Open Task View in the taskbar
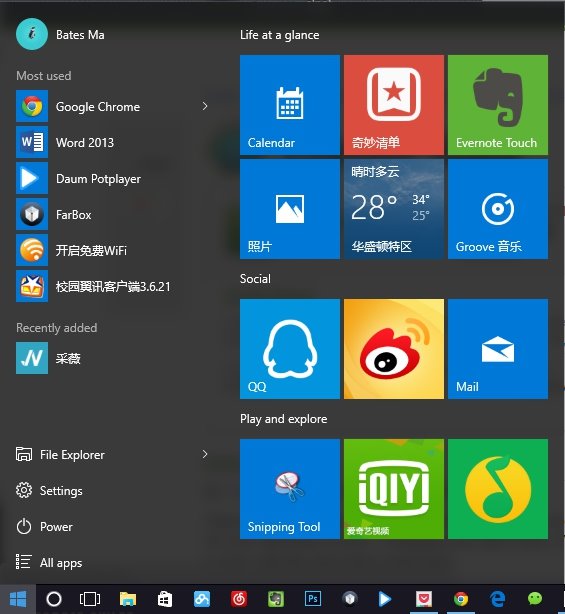Screen dimensions: 565x614 tap(90, 599)
